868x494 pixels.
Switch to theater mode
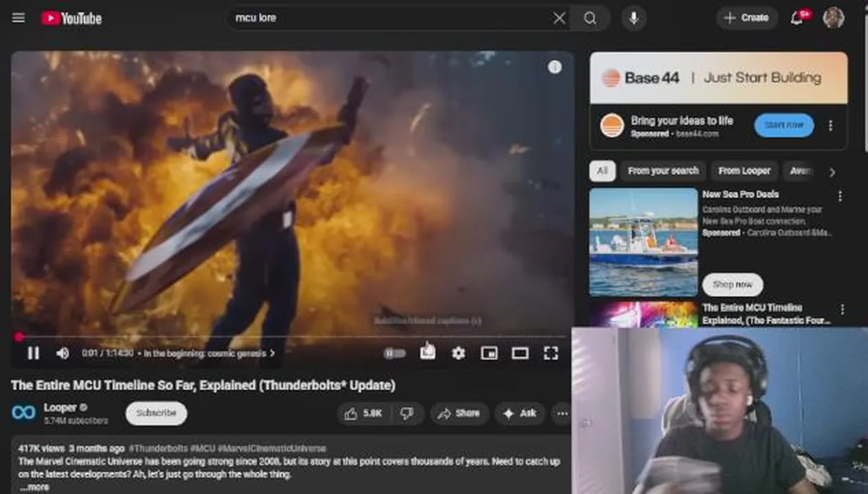click(x=520, y=353)
